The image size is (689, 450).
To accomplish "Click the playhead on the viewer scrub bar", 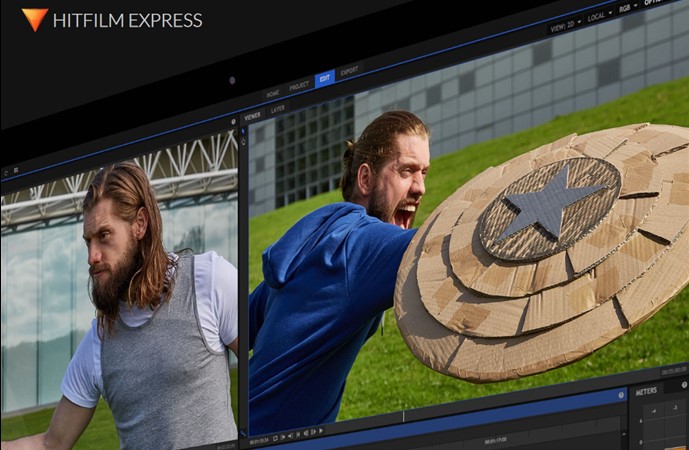I will pyautogui.click(x=404, y=415).
